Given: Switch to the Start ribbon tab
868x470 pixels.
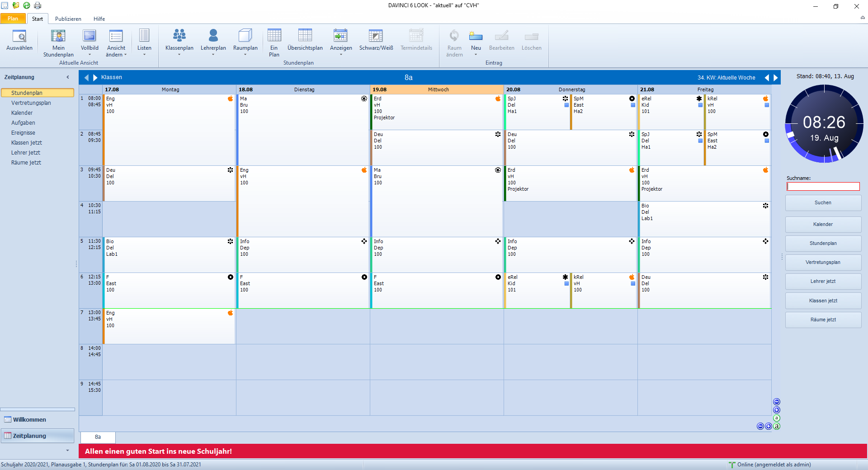Looking at the screenshot, I should point(38,19).
